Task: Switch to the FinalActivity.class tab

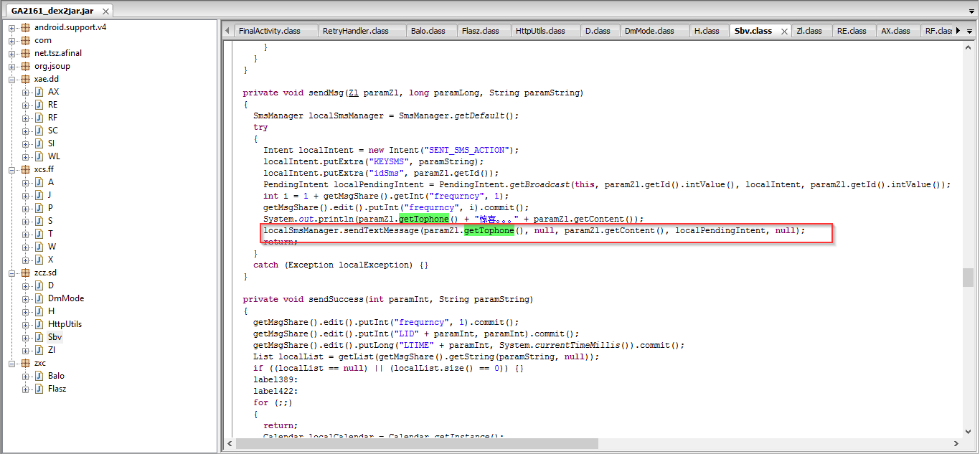Action: [269, 31]
